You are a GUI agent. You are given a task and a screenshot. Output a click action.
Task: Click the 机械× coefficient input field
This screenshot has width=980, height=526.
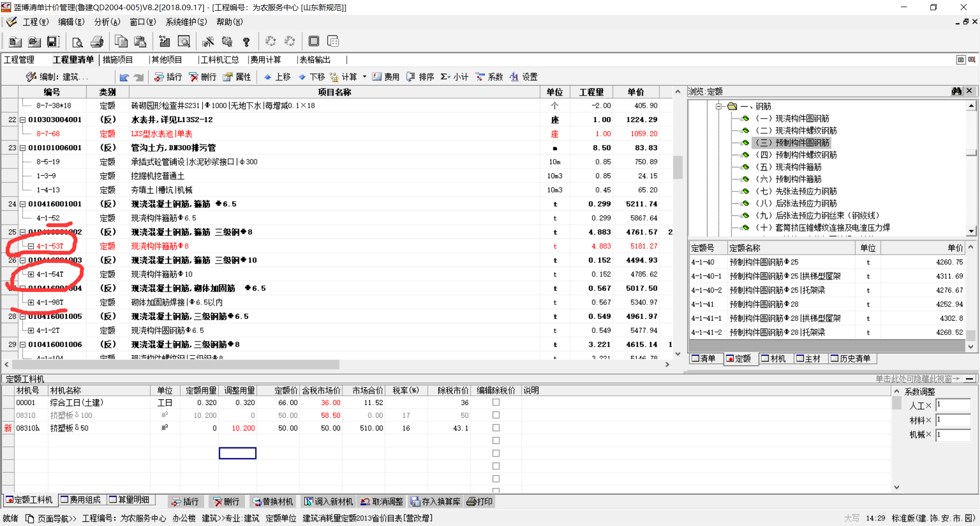(953, 435)
